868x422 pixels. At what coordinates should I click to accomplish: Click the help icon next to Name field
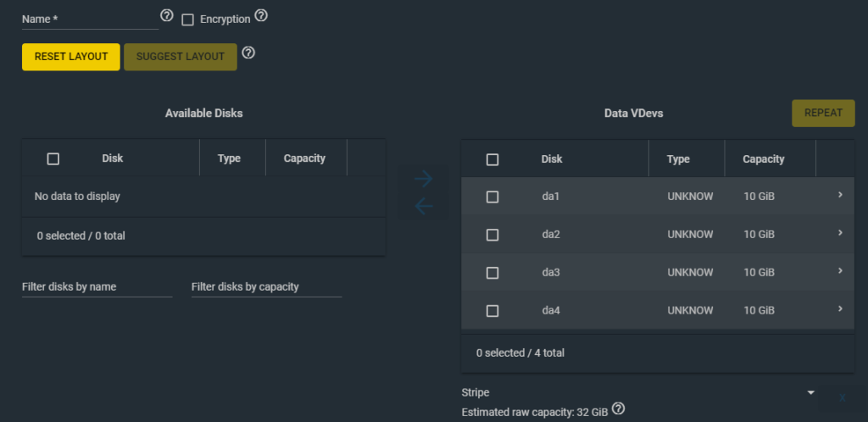167,15
